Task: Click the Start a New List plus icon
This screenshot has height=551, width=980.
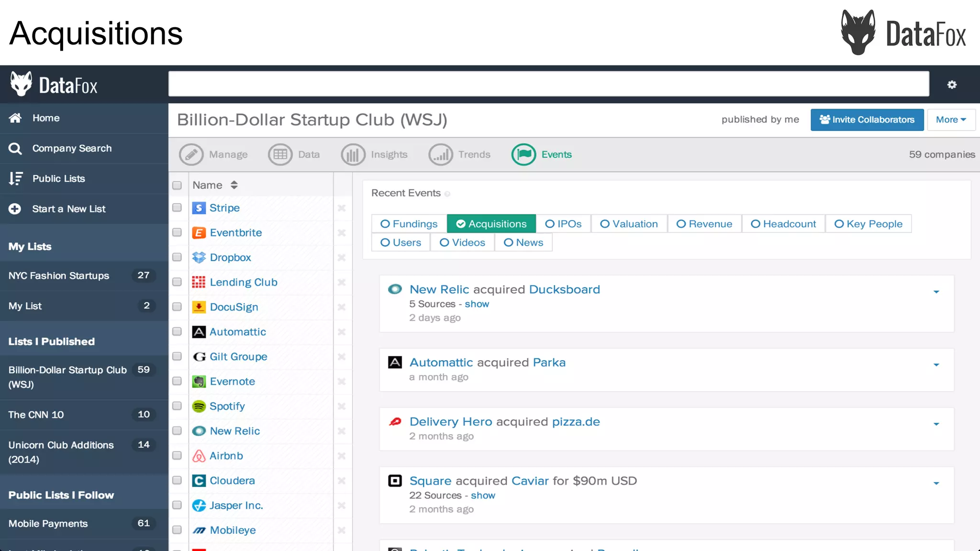Action: click(15, 209)
